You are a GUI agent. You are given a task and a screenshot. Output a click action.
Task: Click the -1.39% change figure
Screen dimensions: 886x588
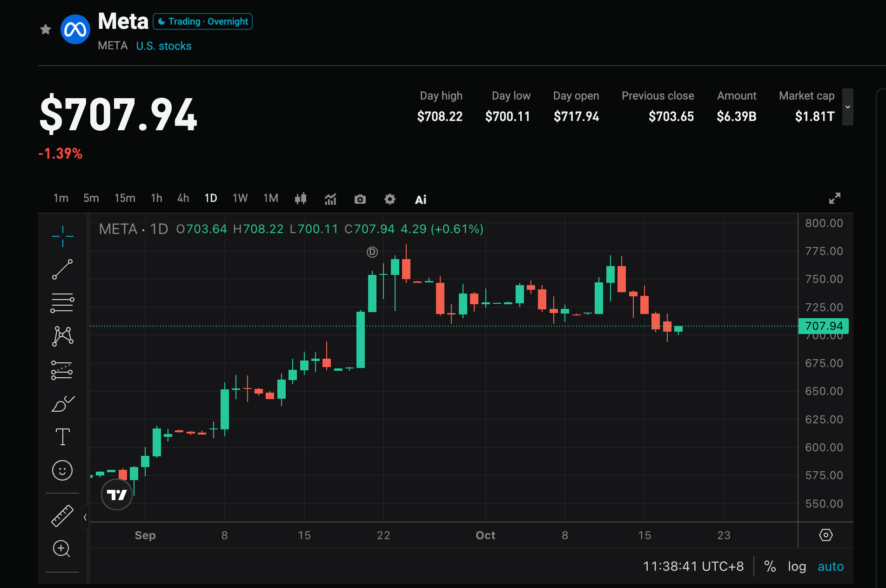click(x=60, y=154)
